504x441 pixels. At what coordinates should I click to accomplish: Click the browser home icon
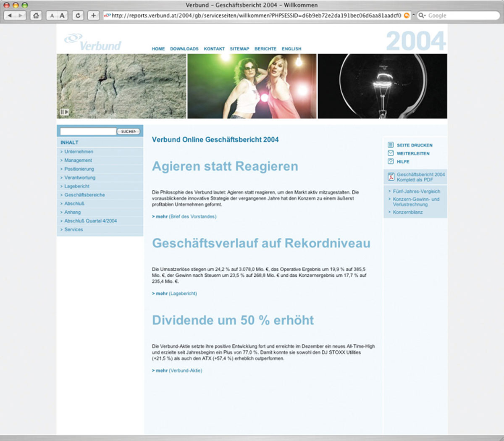[36, 16]
